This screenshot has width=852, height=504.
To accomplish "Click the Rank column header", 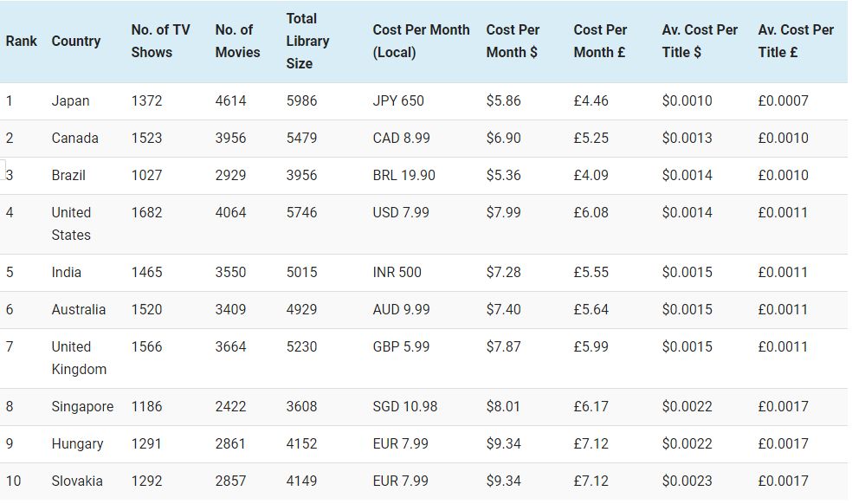I will coord(21,41).
